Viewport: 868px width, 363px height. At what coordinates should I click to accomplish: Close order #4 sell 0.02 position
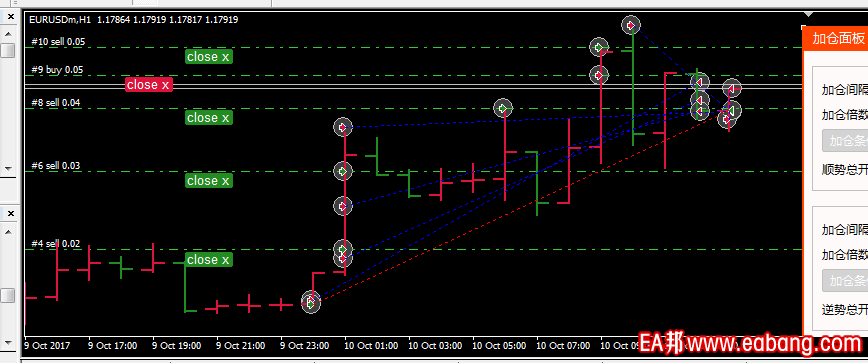(209, 260)
